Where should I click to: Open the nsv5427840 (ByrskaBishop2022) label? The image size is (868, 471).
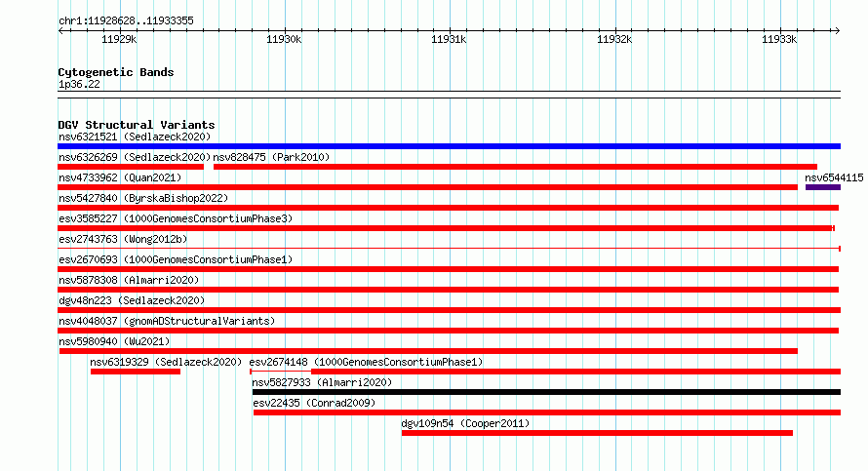[143, 198]
